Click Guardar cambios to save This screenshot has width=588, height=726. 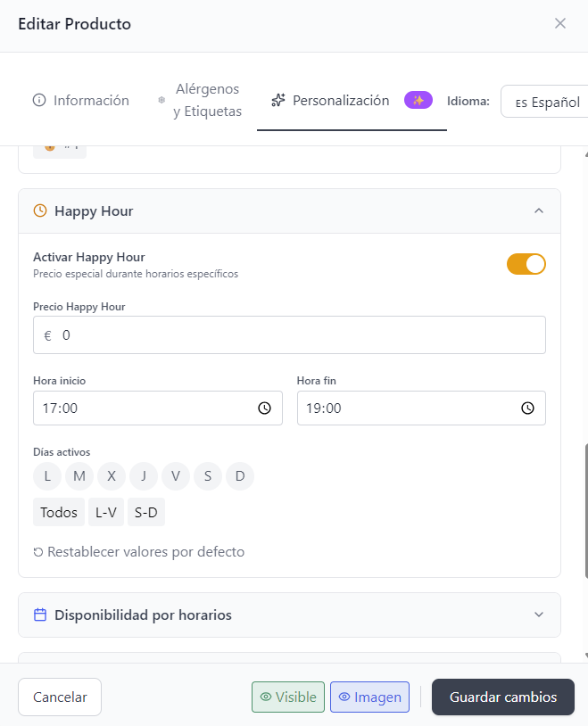502,696
